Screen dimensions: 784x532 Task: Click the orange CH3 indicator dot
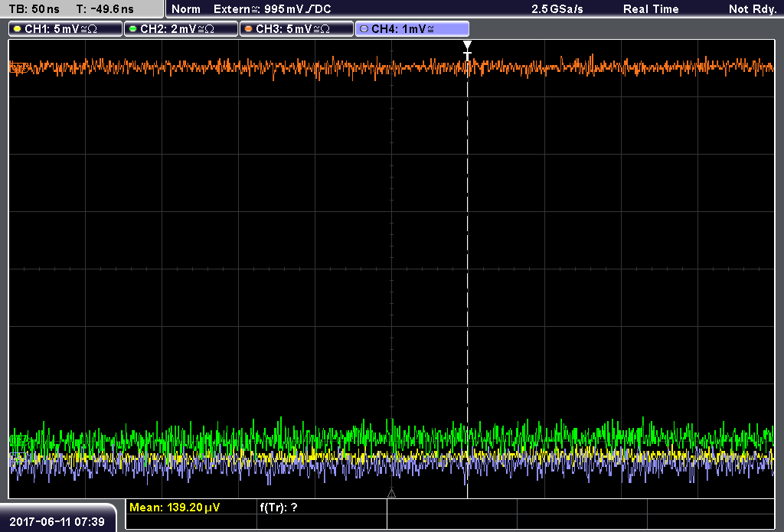click(249, 29)
